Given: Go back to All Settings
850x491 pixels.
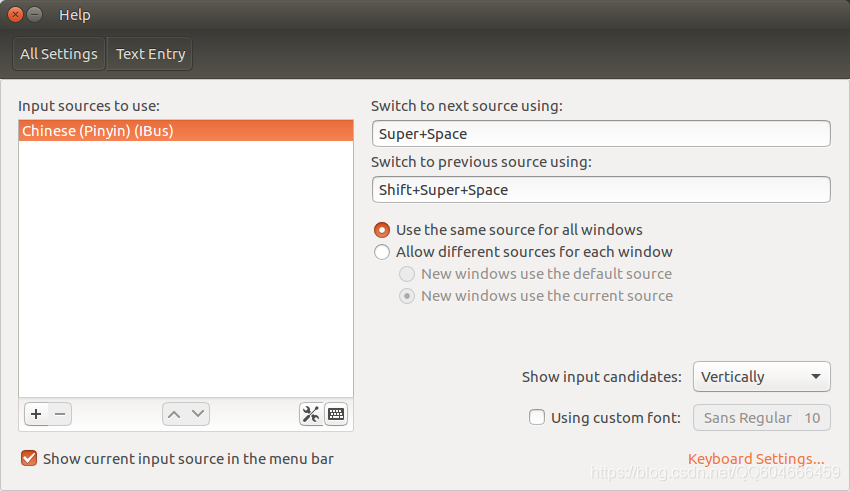Looking at the screenshot, I should coord(59,54).
